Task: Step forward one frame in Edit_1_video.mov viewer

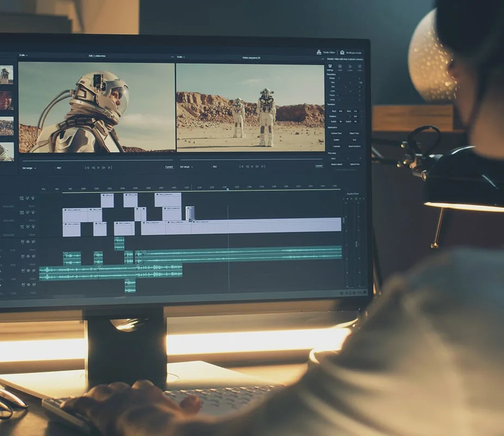Action: (x=104, y=167)
